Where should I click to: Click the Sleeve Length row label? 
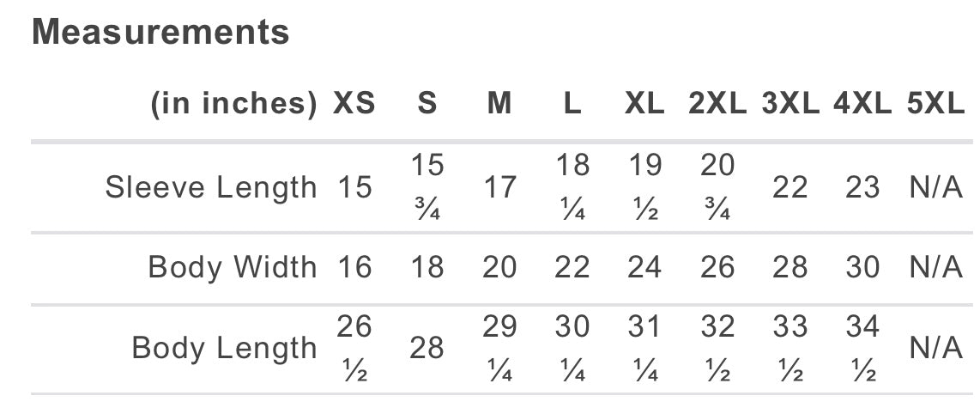pyautogui.click(x=211, y=187)
